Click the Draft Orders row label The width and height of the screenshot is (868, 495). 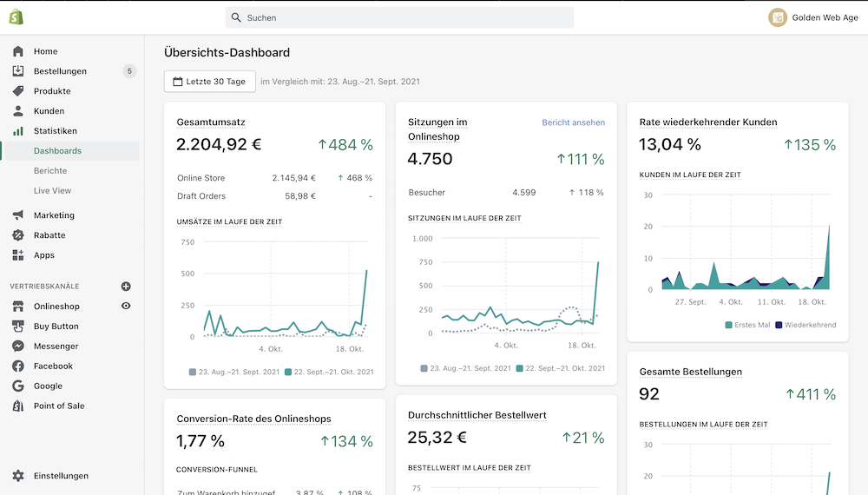[x=201, y=196]
